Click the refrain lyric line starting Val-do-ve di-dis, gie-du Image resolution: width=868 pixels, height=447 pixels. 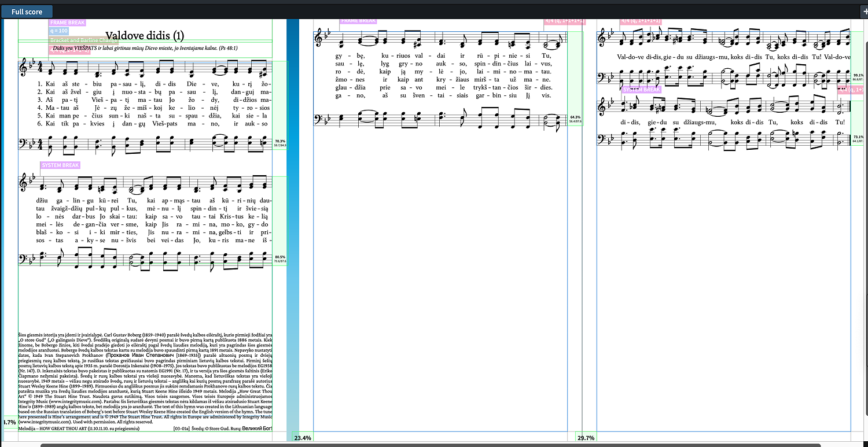tap(734, 57)
